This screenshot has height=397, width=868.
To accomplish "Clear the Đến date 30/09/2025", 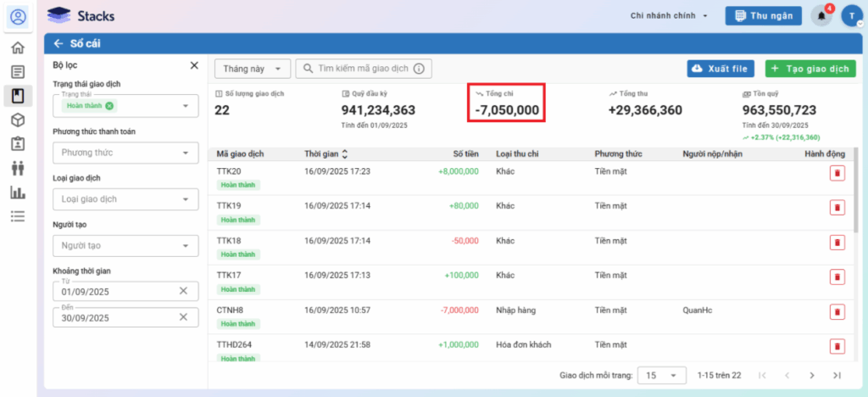I will coord(183,317).
